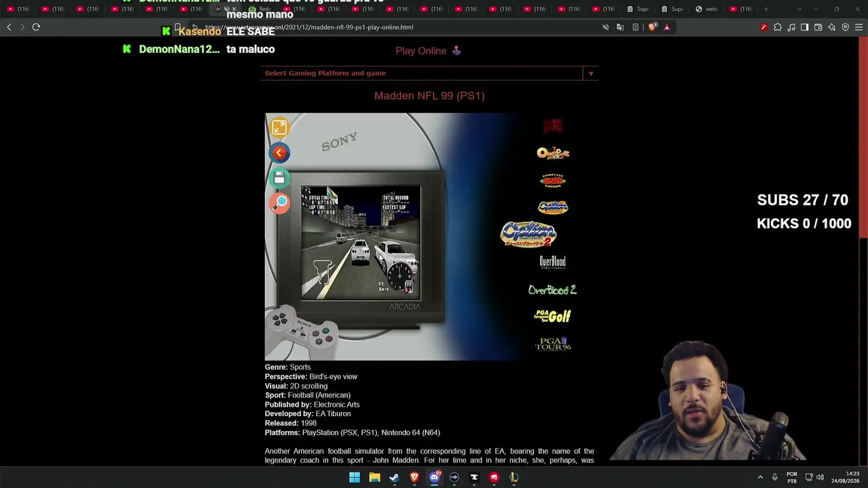Show hidden system tray icons
Viewport: 868px width, 488px height.
760,477
